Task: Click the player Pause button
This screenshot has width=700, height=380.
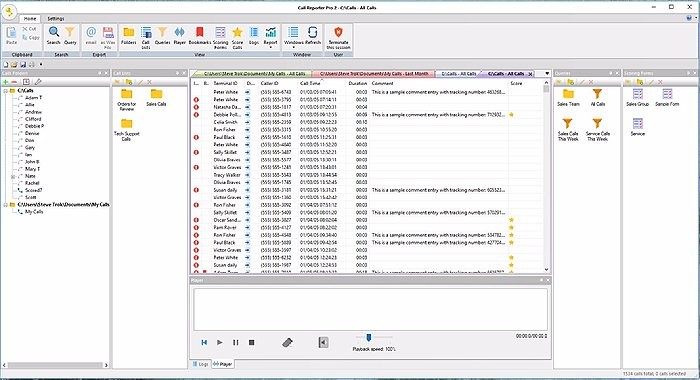Action: [x=235, y=342]
